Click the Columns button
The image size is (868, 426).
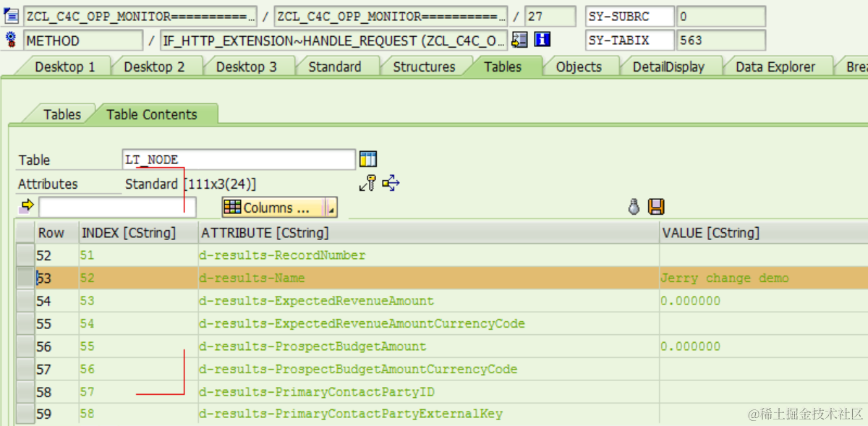(x=273, y=208)
